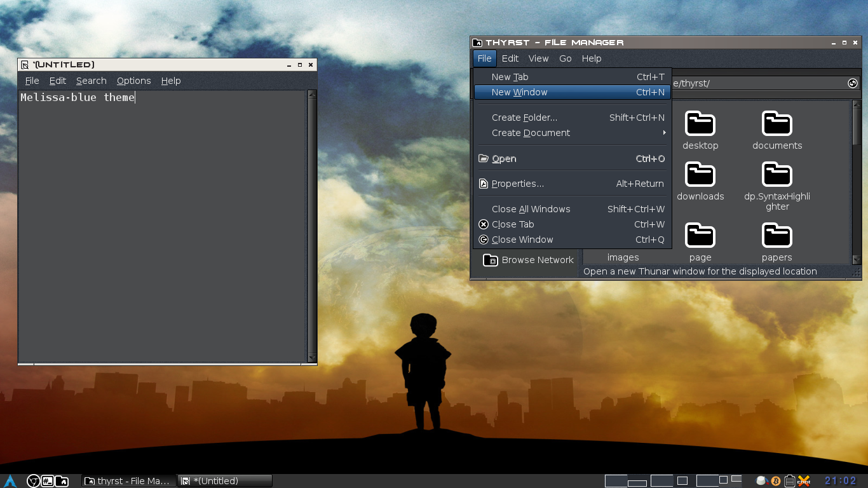Choose Open from the File menu
868x488 pixels.
[x=573, y=158]
